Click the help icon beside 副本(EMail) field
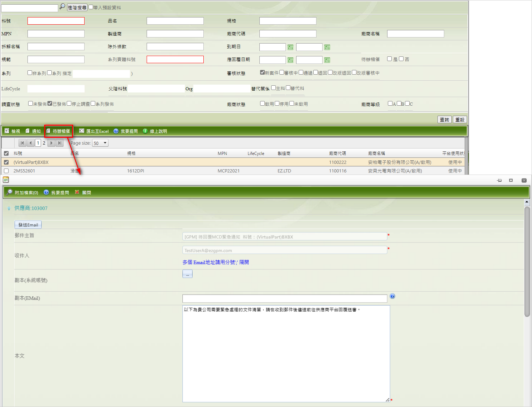532x407 pixels. pyautogui.click(x=392, y=296)
